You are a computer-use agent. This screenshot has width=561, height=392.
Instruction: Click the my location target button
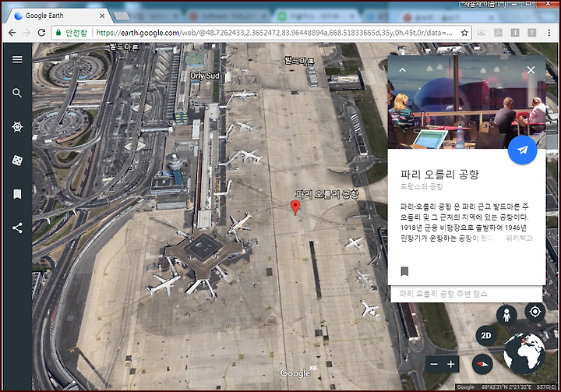(x=535, y=312)
